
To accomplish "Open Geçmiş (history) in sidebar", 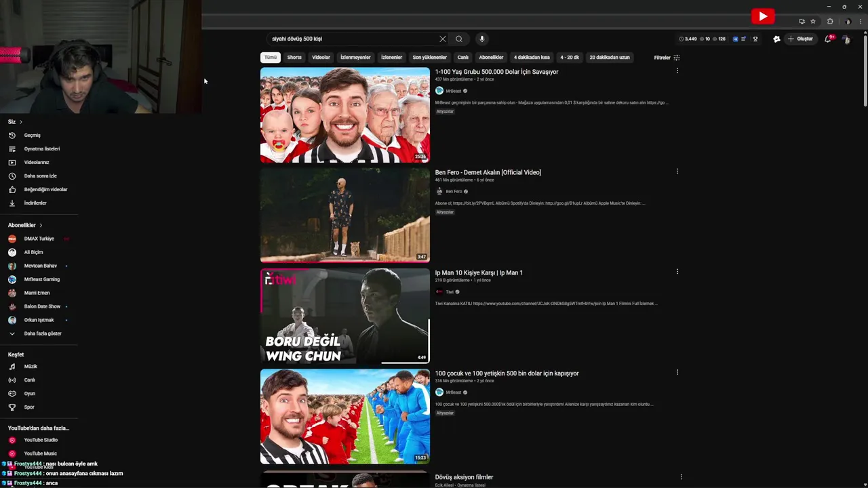I will (32, 136).
